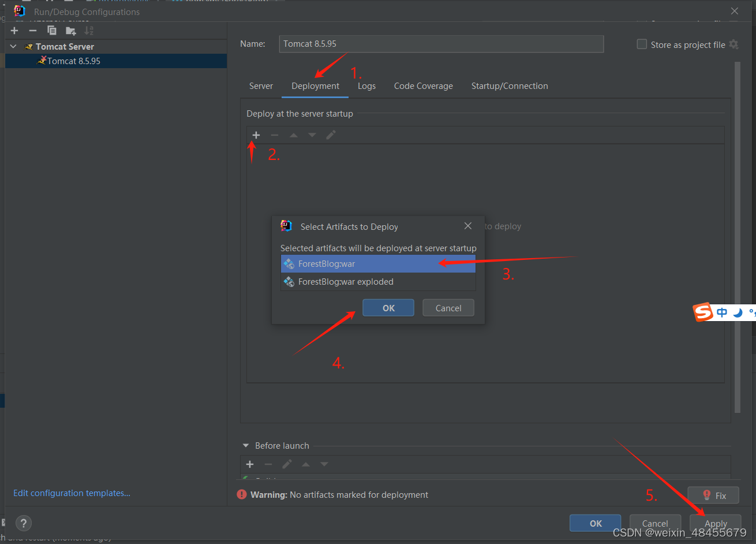Collapse the Tomcat Server tree node
Viewport: 756px width, 544px height.
(x=13, y=46)
